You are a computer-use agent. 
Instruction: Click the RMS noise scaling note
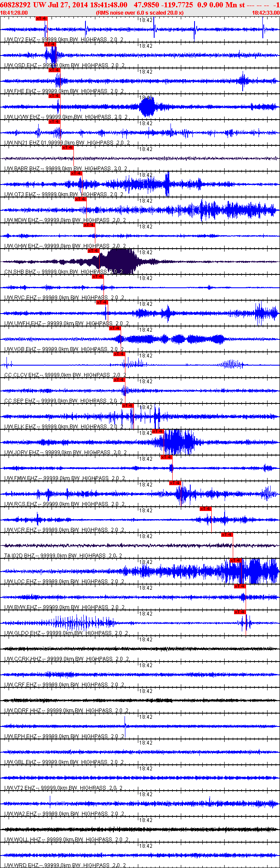tap(140, 13)
